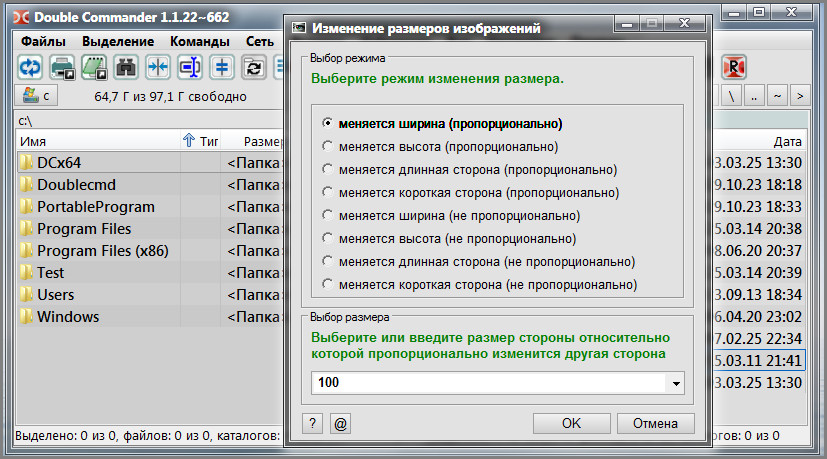Click the root directory backslash button
Screen dimensions: 827x459
(731, 96)
